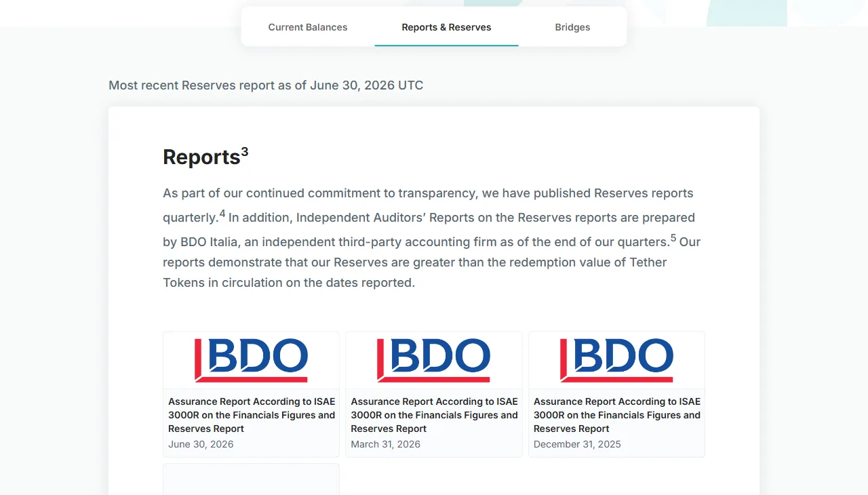Click the 'March 31, 2026' date text
This screenshot has height=495, width=868.
385,444
